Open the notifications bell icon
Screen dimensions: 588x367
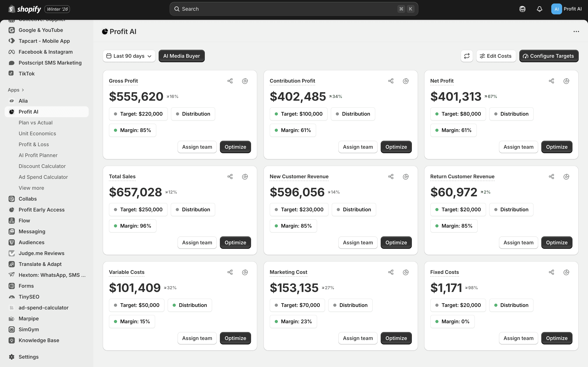tap(539, 9)
